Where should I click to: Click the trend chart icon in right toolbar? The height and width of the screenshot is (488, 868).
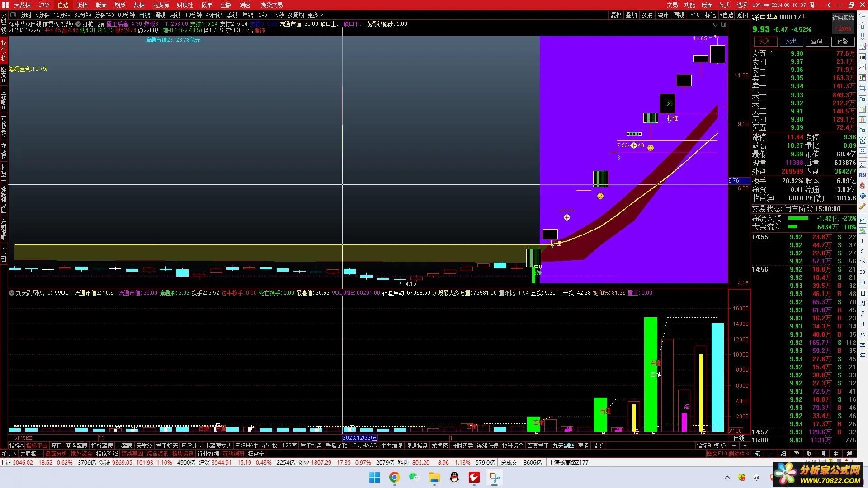[863, 67]
